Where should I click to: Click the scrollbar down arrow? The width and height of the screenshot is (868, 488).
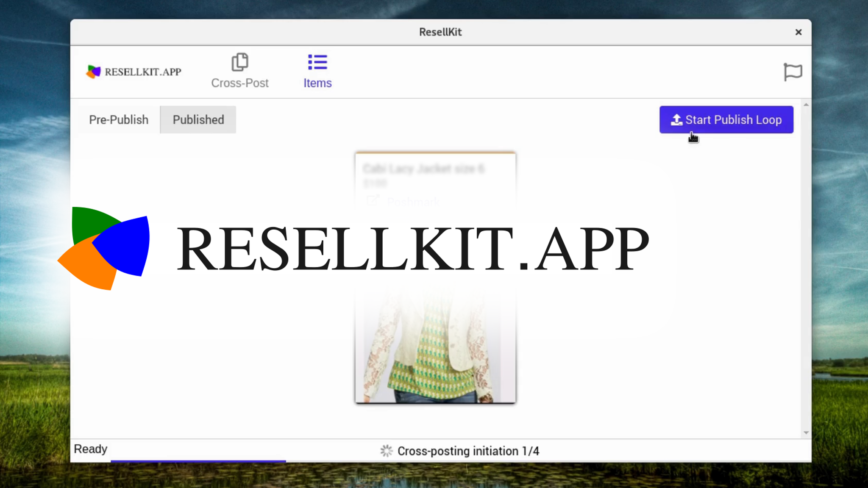click(805, 433)
